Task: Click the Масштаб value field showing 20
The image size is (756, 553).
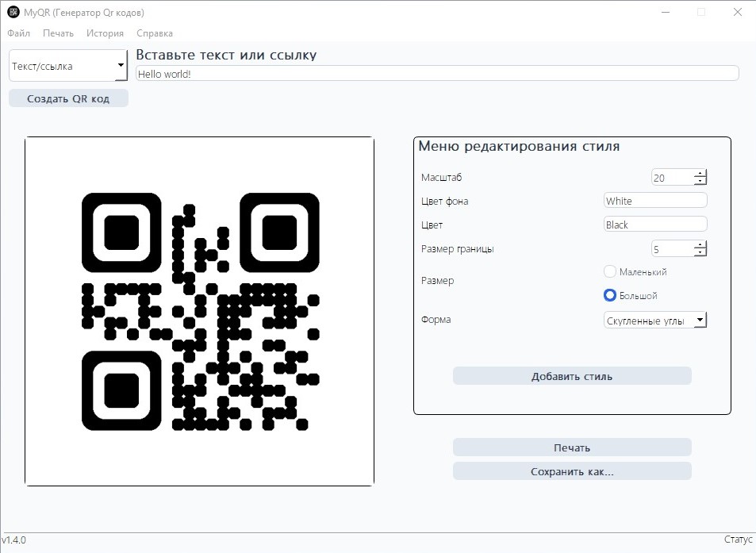Action: (673, 178)
